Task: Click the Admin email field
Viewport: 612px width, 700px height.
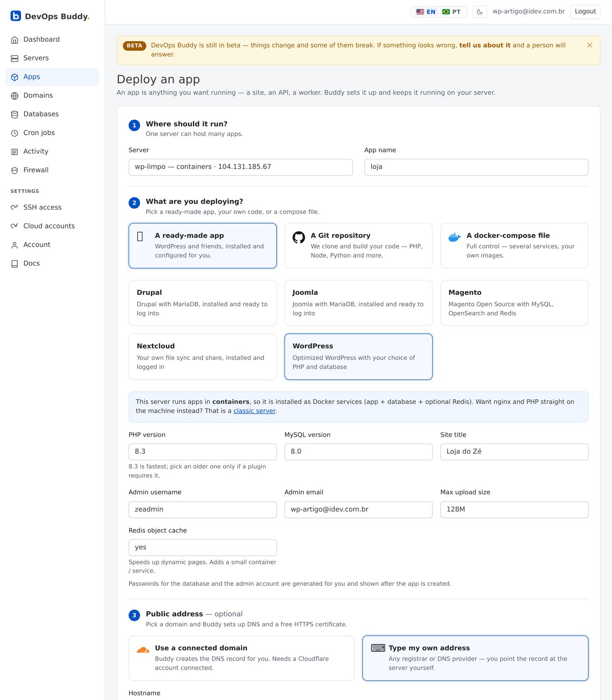Action: tap(358, 510)
